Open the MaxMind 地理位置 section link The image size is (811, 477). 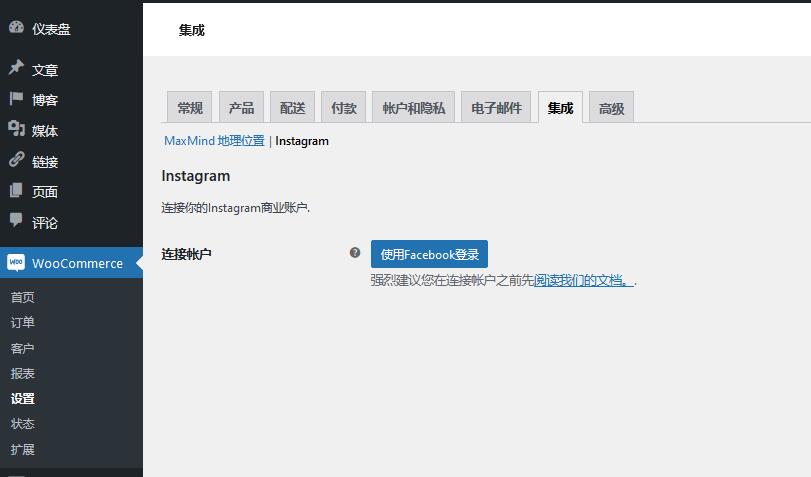[x=214, y=141]
